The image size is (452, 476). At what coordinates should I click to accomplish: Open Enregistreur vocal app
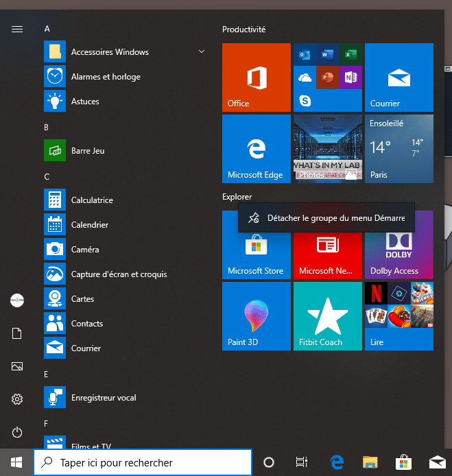pos(103,398)
